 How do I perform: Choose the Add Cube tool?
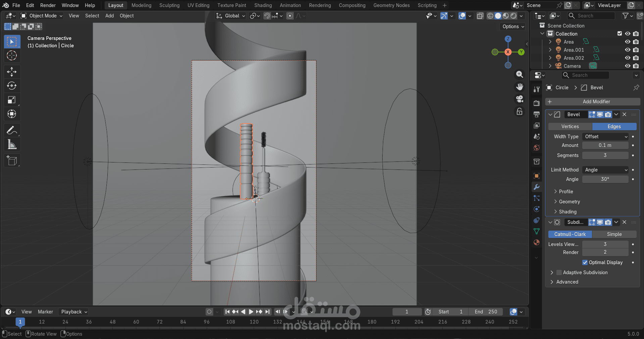tap(12, 161)
